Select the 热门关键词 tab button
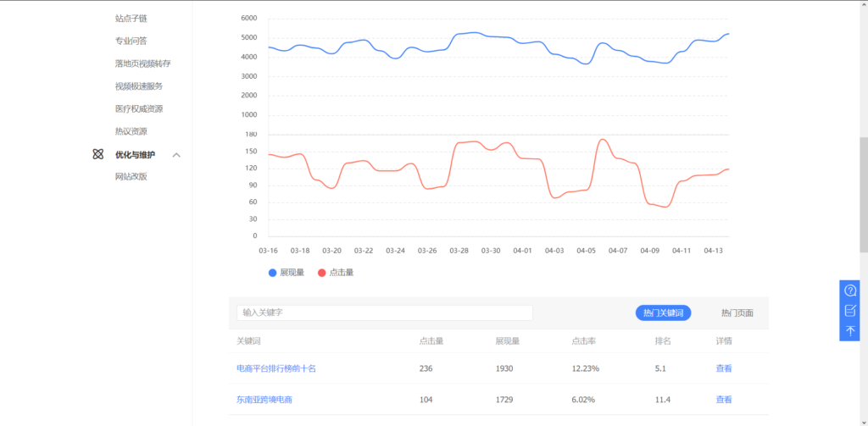The height and width of the screenshot is (426, 868). click(663, 313)
